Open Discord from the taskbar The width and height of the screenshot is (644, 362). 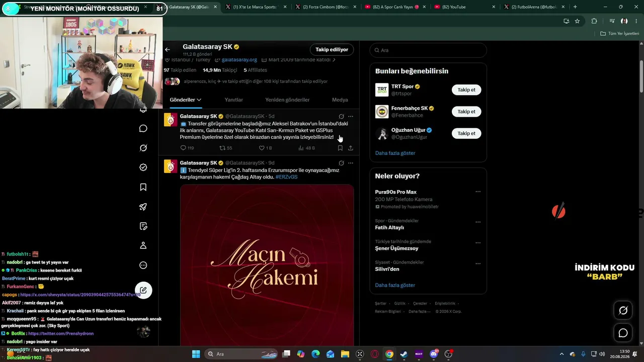[x=434, y=354]
